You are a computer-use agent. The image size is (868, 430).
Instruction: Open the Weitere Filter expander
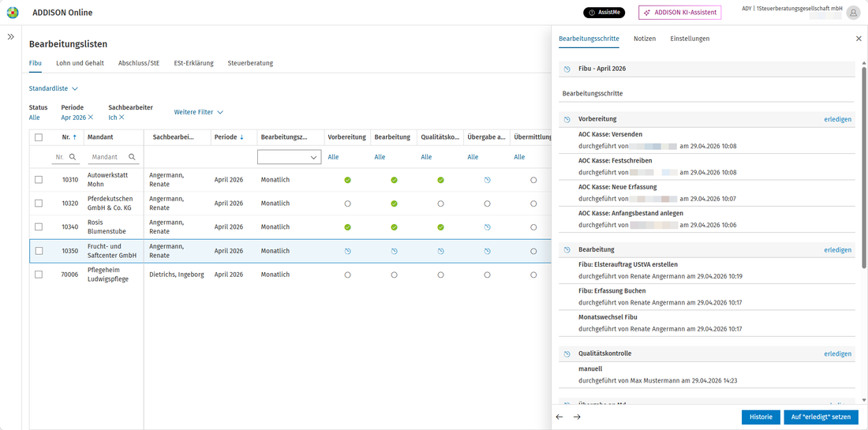(199, 112)
